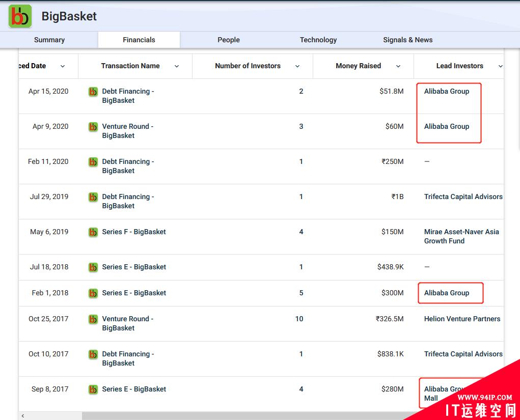
Task: Select the Financials tab
Action: coord(139,40)
